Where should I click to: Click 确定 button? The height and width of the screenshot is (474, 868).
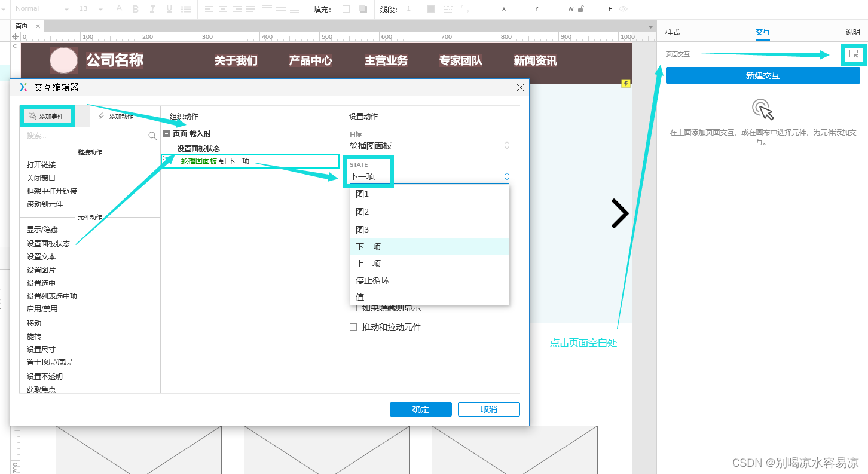[421, 409]
